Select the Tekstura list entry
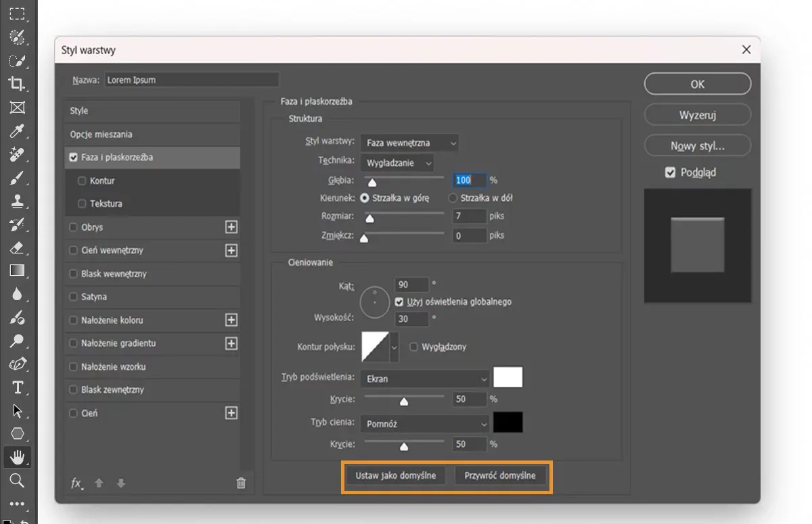Image resolution: width=812 pixels, height=524 pixels. tap(105, 203)
